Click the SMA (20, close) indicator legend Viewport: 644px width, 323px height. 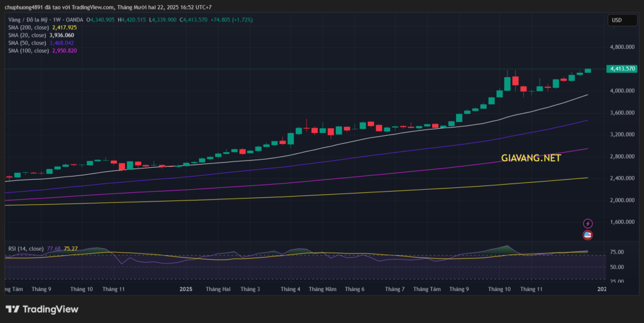(26, 35)
